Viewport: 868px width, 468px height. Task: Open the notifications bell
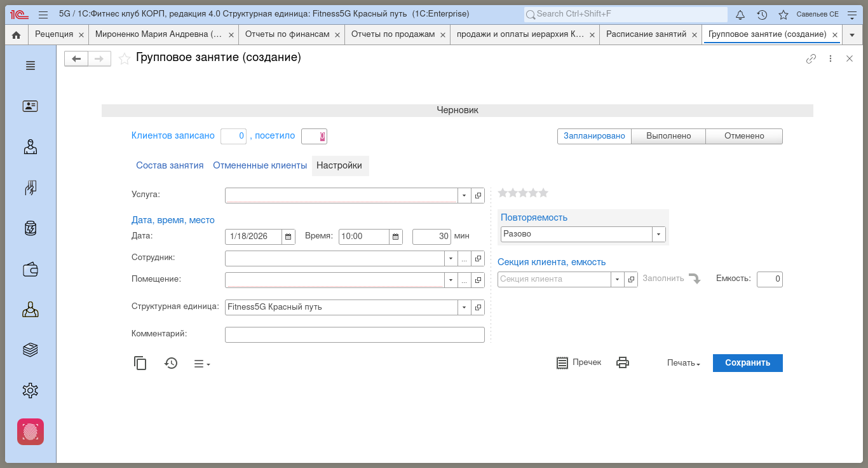[740, 15]
